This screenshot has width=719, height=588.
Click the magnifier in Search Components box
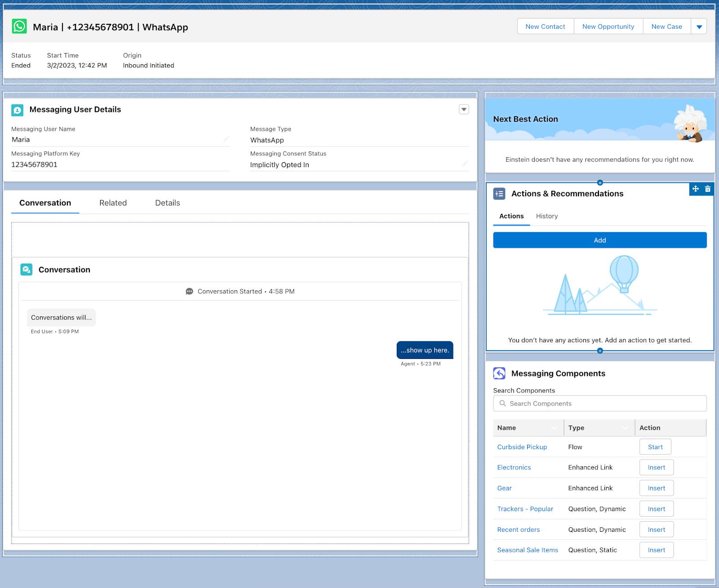502,403
